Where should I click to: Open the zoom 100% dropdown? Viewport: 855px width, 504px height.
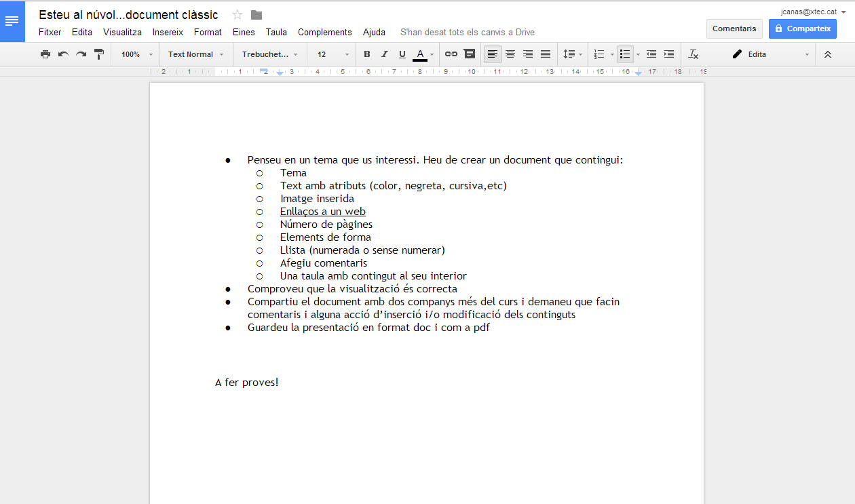click(x=137, y=54)
